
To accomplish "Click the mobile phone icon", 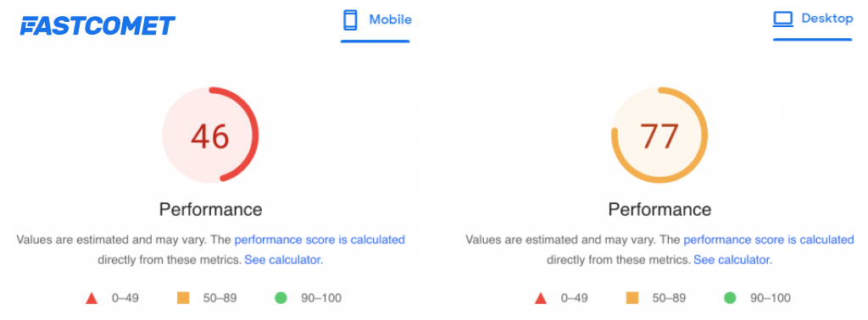I will [x=350, y=20].
